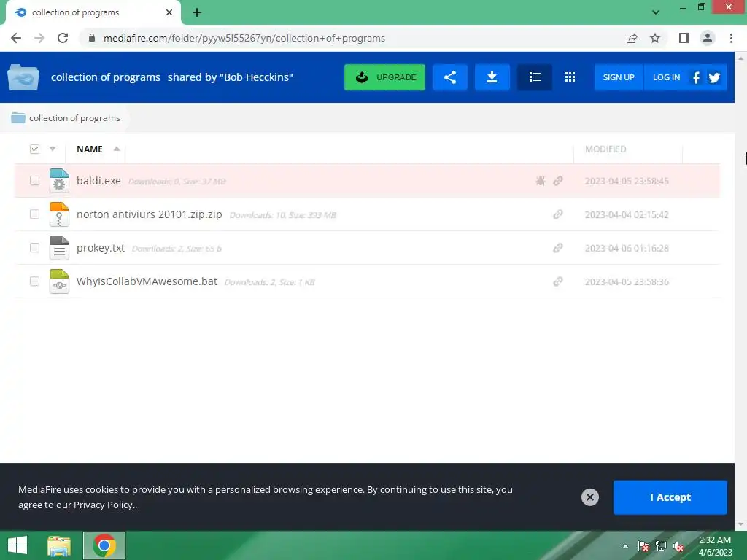Click date 2023-04-06 01:16:28
747x560 pixels.
[x=627, y=248]
